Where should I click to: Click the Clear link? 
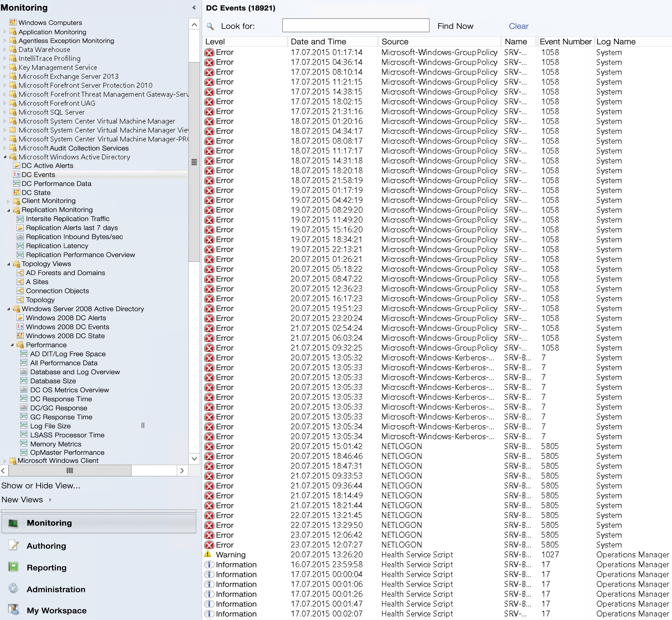coord(519,26)
